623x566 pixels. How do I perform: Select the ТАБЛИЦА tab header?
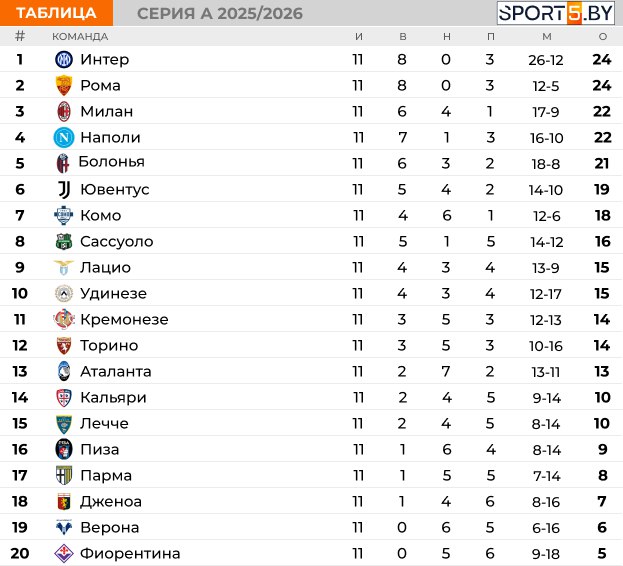click(56, 13)
